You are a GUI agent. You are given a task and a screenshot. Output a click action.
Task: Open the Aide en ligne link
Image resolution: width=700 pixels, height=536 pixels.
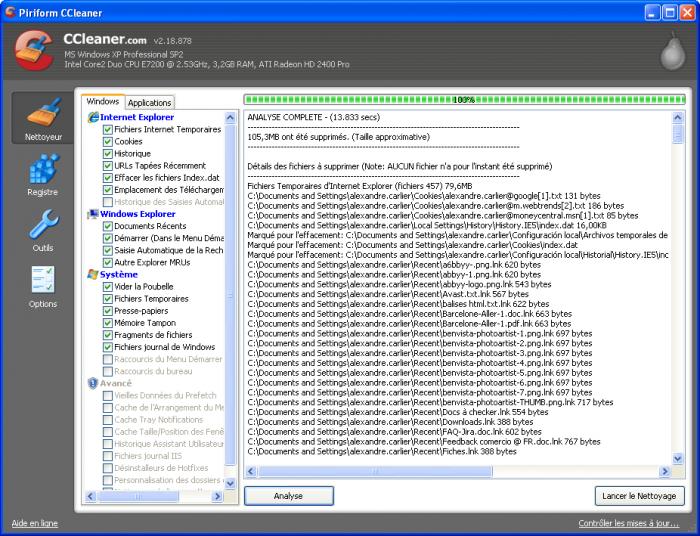[x=34, y=523]
